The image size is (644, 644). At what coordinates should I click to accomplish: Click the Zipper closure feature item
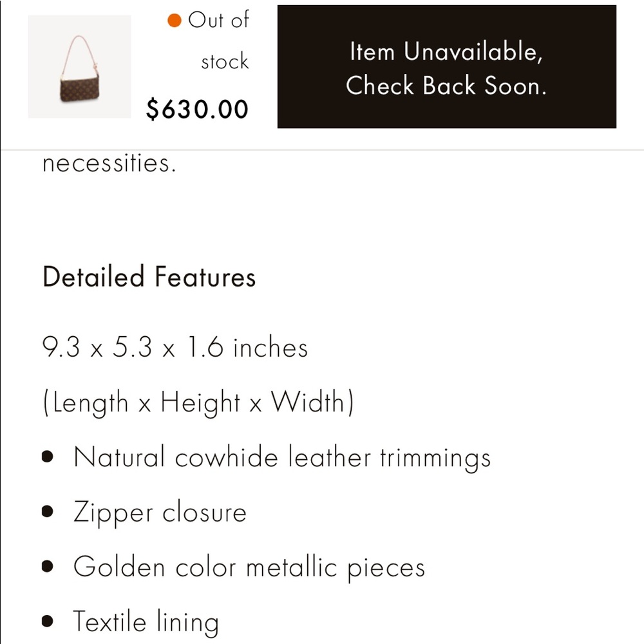pyautogui.click(x=160, y=512)
